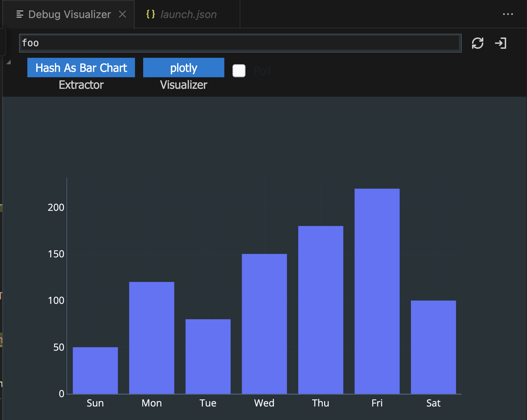The image size is (527, 420).
Task: Click the tallest bar for Fri
Action: (377, 290)
